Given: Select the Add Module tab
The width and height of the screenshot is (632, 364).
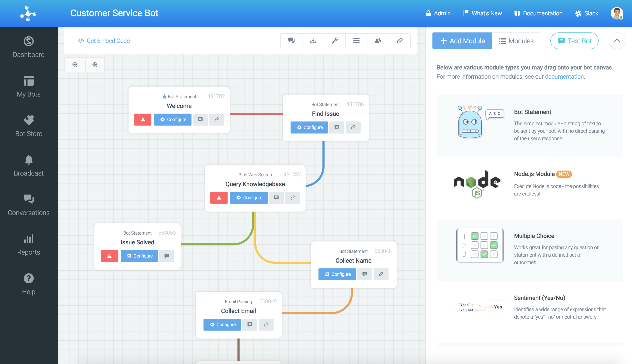Looking at the screenshot, I should coord(462,41).
